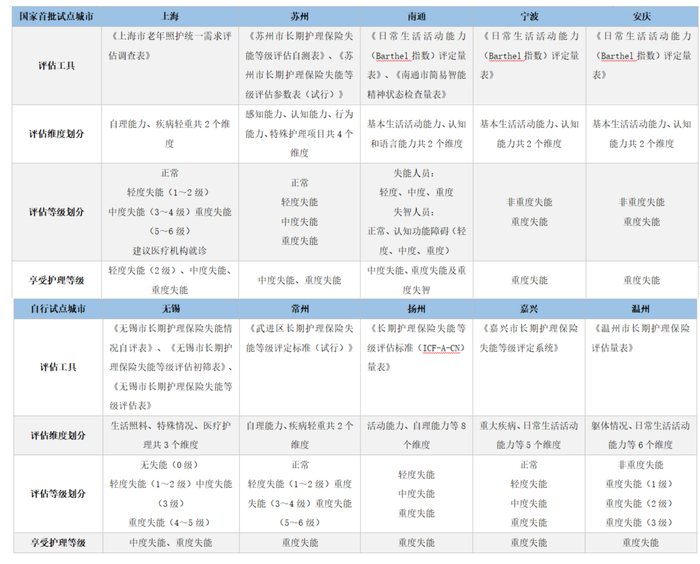Click 《嘉兴市长期护理保险失能等级评定系统》 cell
700x564 pixels.
tap(529, 367)
